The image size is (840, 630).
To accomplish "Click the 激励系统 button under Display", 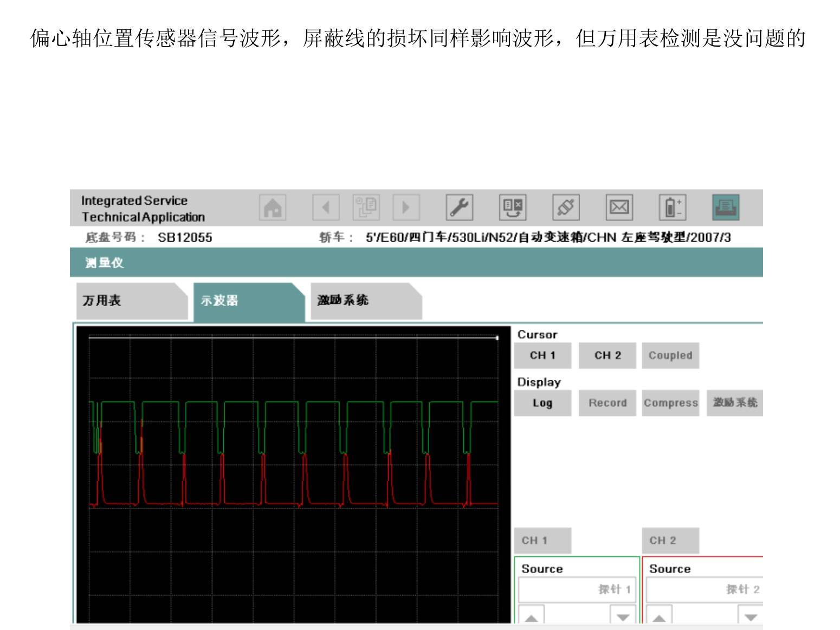I will (735, 403).
